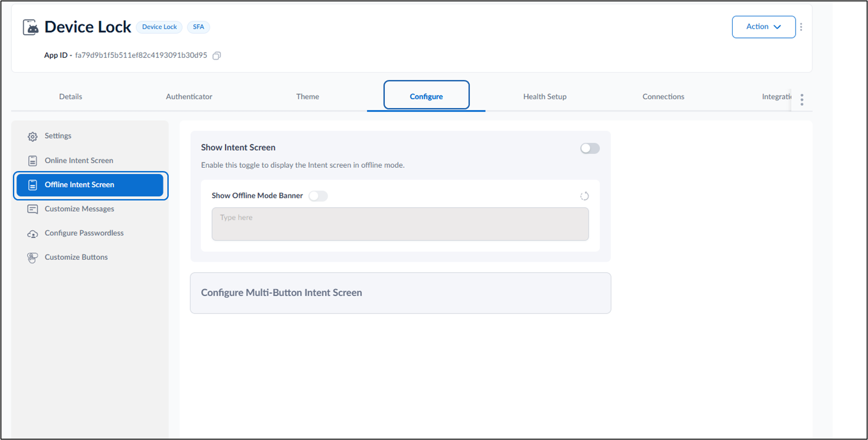Open the tab overflow three-dot menu
The width and height of the screenshot is (868, 440).
pyautogui.click(x=802, y=100)
